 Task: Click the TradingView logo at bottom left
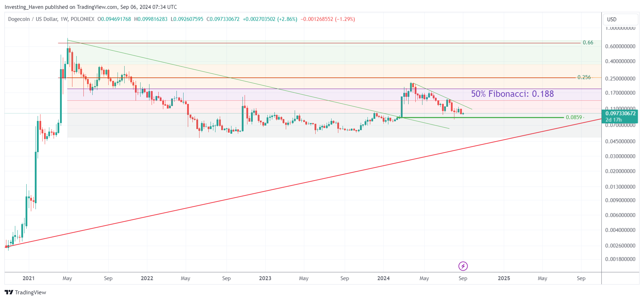coord(25,292)
